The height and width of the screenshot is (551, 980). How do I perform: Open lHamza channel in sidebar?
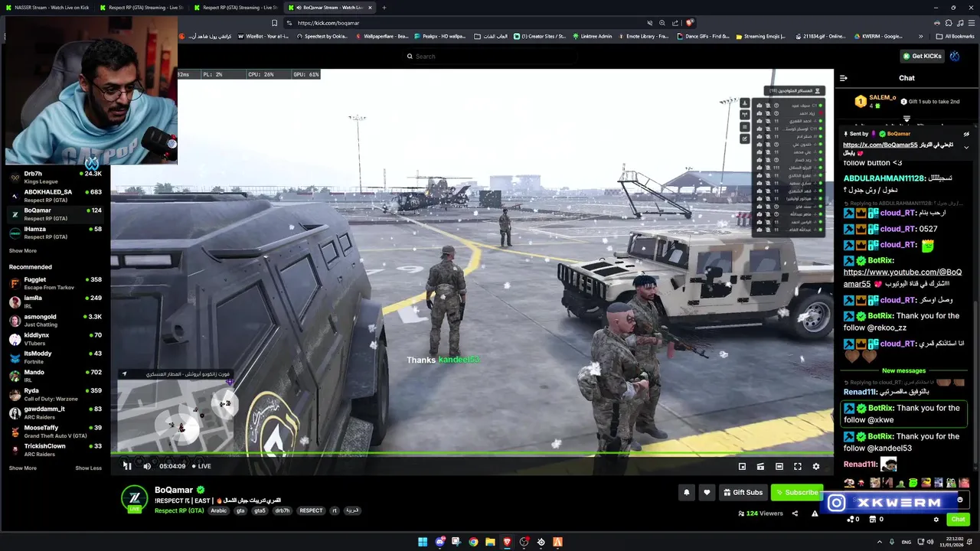click(x=55, y=233)
